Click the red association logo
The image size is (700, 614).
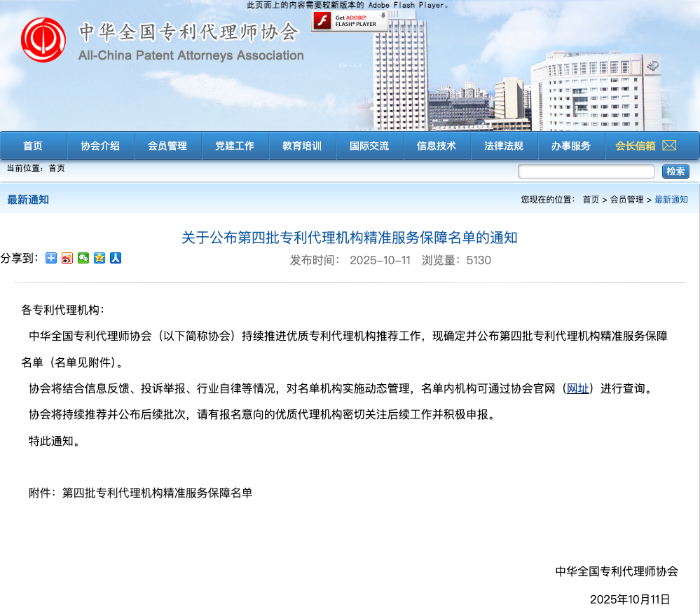(x=43, y=40)
